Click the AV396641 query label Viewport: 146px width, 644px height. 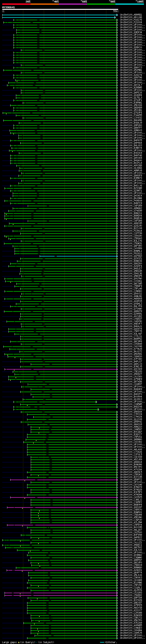coord(8,8)
